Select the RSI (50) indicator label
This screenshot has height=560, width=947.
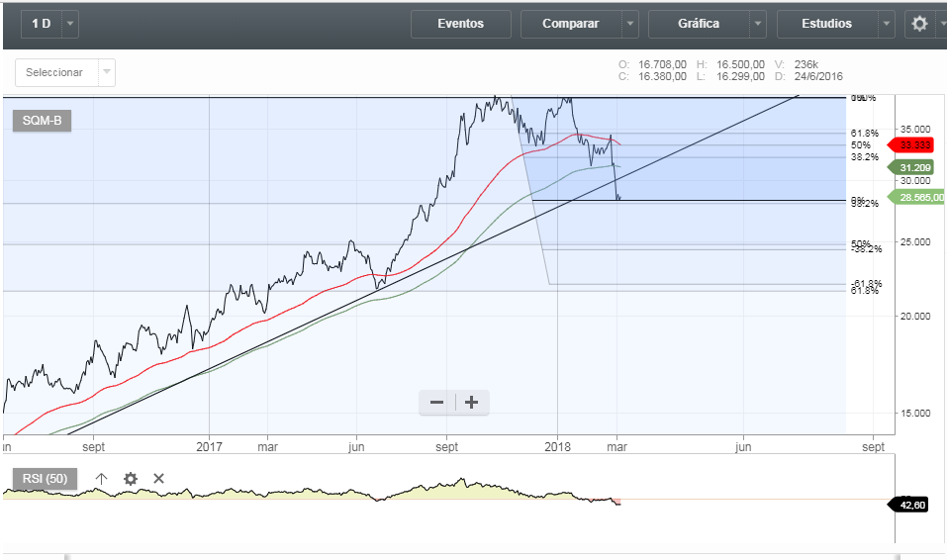click(x=45, y=479)
